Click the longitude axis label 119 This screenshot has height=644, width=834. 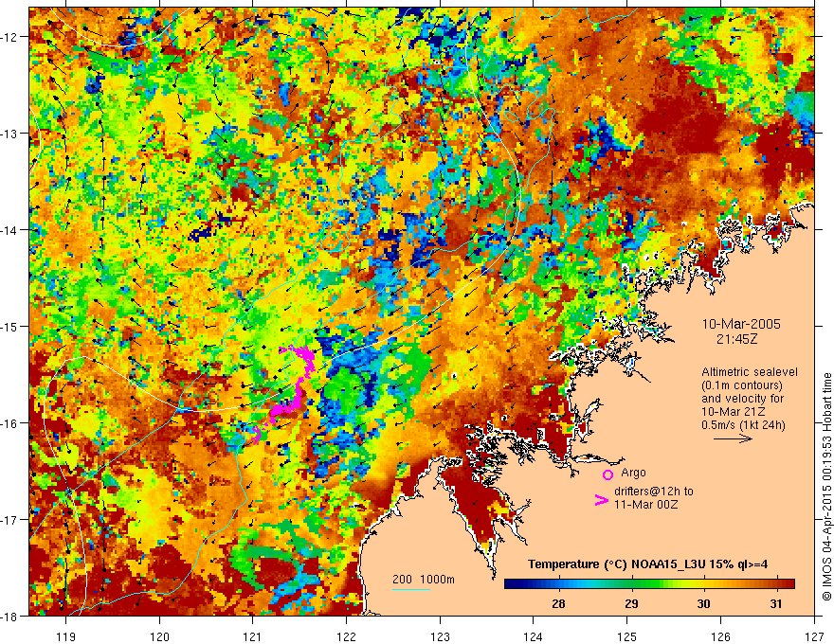point(66,636)
